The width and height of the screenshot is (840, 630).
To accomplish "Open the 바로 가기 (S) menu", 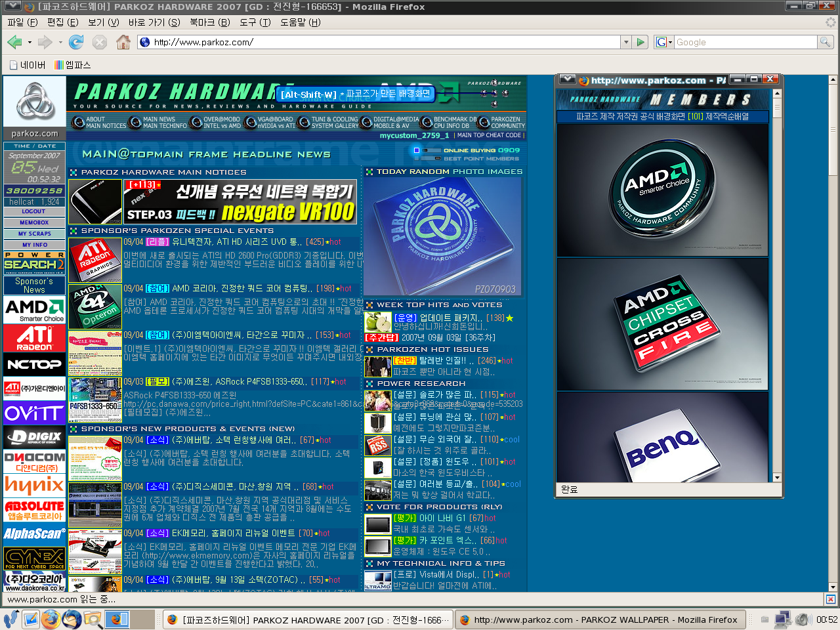I will tap(154, 22).
